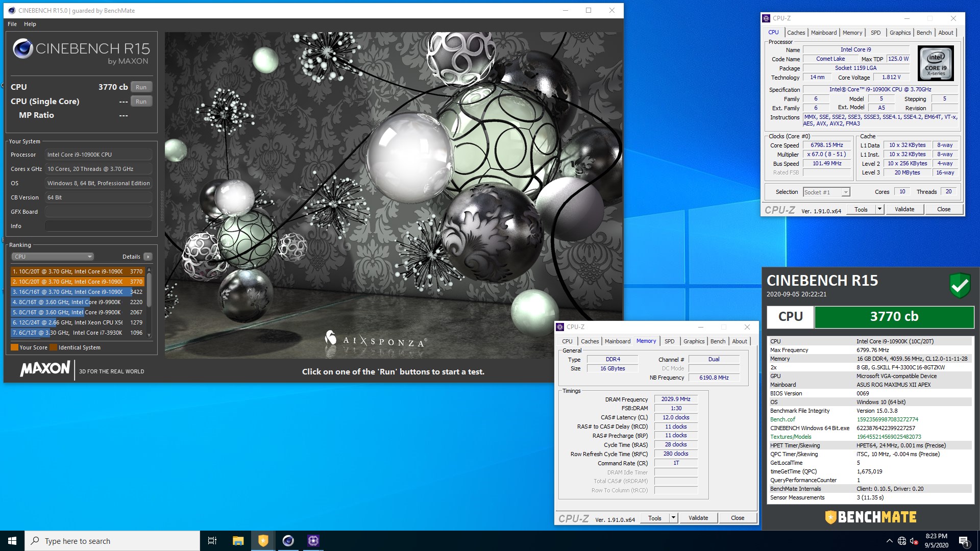This screenshot has width=980, height=551.
Task: Click the GFX Board input field
Action: (x=99, y=212)
